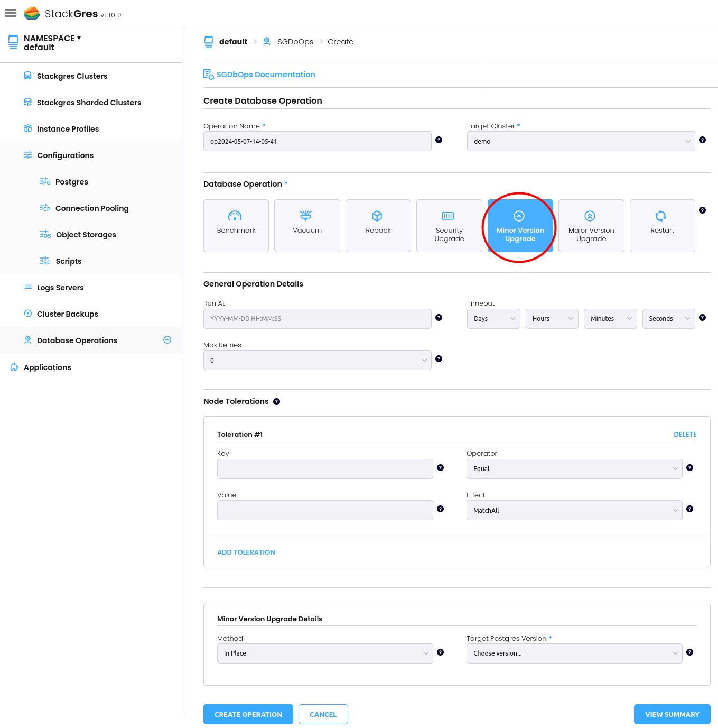This screenshot has height=728, width=718.
Task: Go to Cluster Backups section
Action: click(x=67, y=314)
